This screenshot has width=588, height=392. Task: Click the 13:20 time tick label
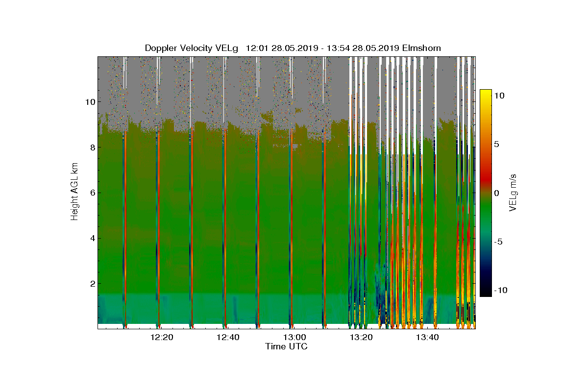(x=361, y=337)
